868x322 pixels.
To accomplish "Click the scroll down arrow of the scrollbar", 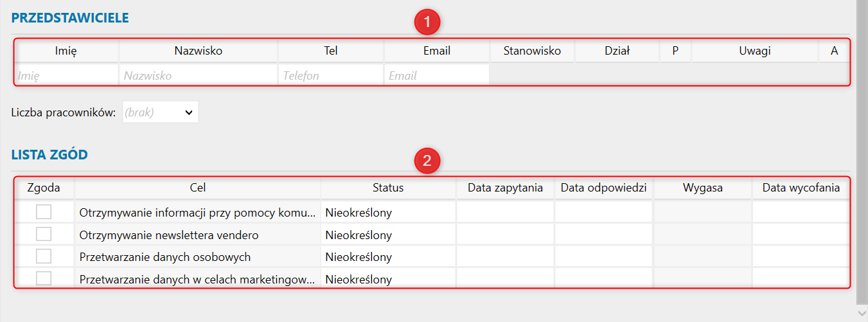I will (x=862, y=313).
